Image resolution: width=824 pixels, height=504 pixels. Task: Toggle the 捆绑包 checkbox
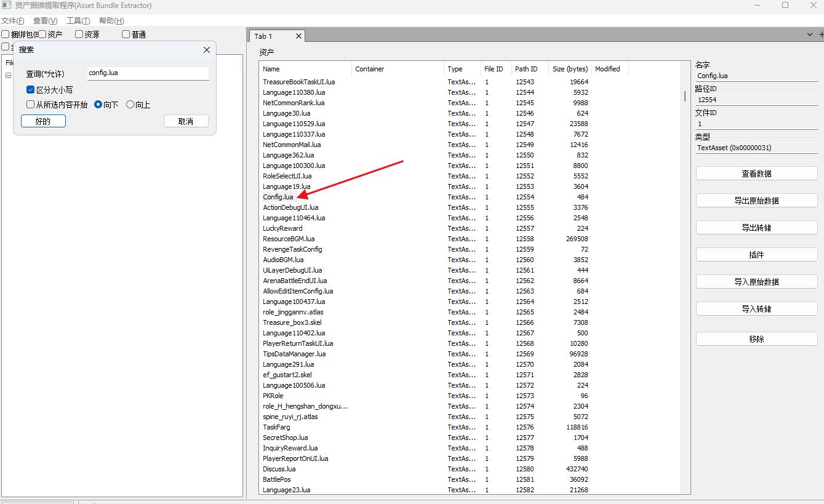coord(6,34)
